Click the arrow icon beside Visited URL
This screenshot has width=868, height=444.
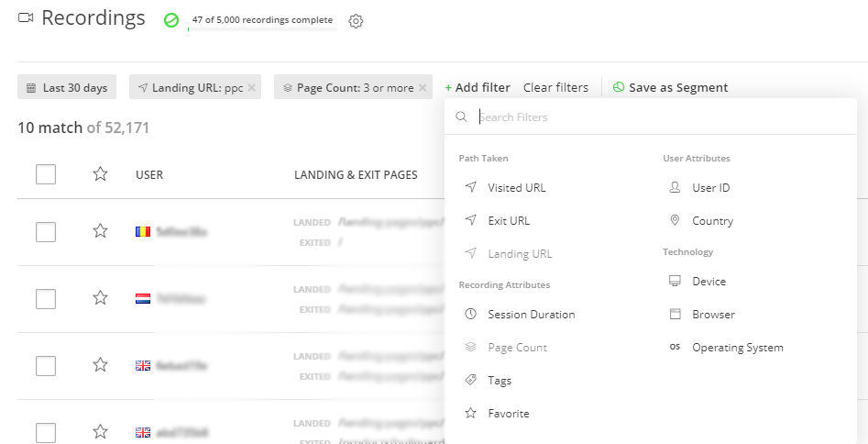pyautogui.click(x=470, y=187)
